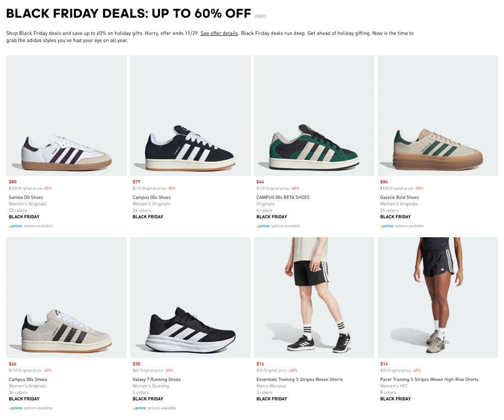Image resolution: width=504 pixels, height=420 pixels.
Task: Click prime icon under Gazelle Bold Shoes
Action: click(387, 226)
